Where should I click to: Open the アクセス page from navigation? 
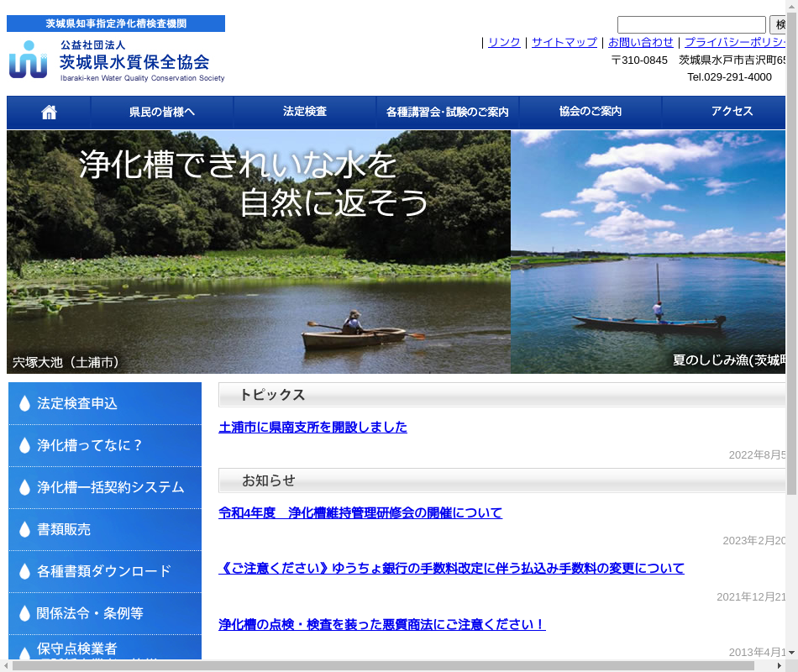point(731,113)
